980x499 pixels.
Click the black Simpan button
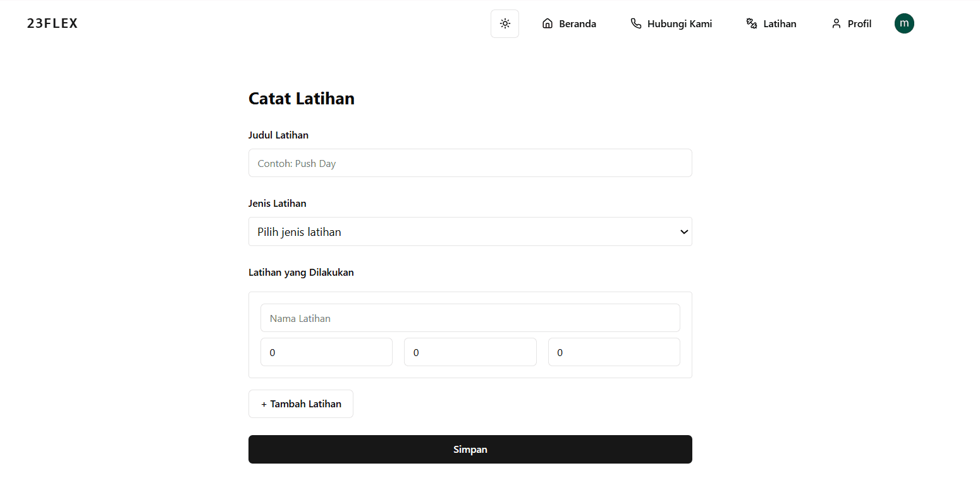pyautogui.click(x=470, y=449)
